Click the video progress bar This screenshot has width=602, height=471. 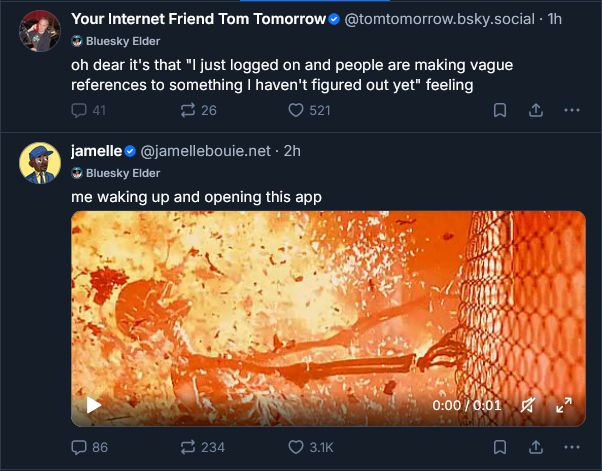point(328,423)
